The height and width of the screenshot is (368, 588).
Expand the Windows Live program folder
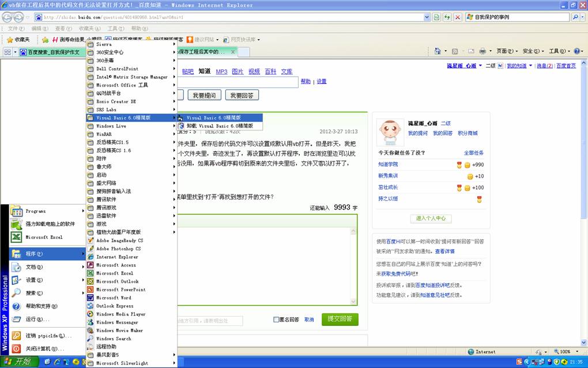coord(131,126)
